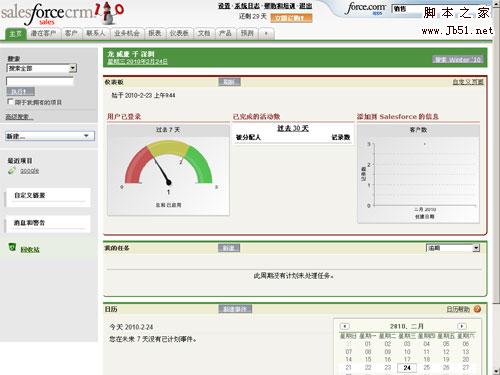Screen dimensions: 500x375
Task: Click the customize page link in dashboard
Action: coord(468,82)
